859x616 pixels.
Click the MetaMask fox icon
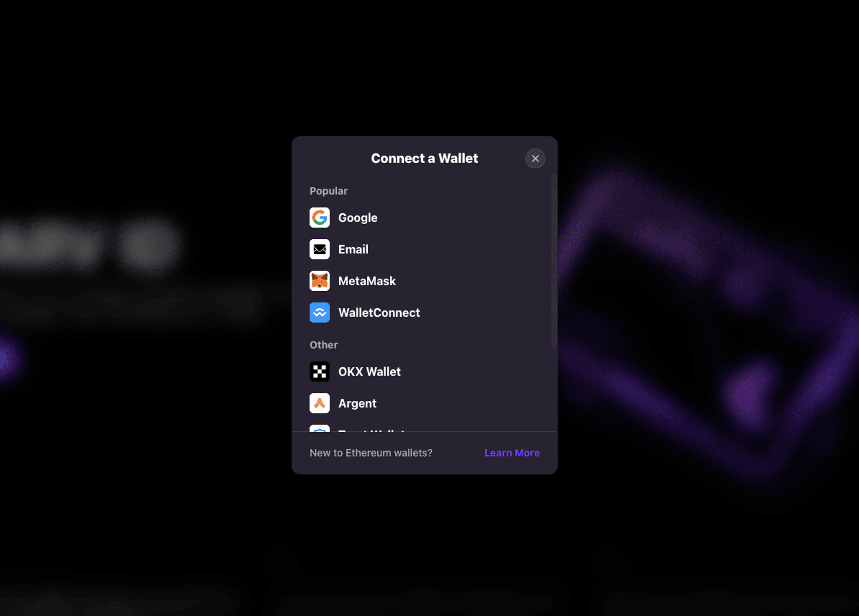pyautogui.click(x=320, y=281)
